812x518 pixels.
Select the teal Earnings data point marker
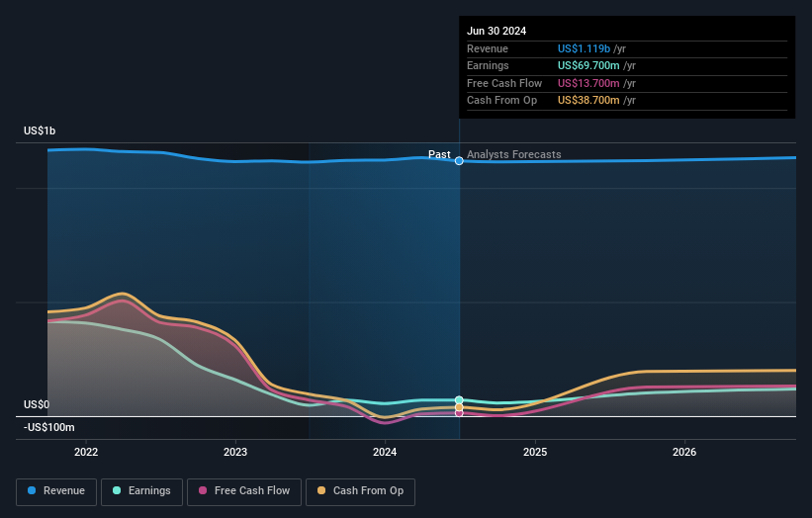(x=459, y=400)
